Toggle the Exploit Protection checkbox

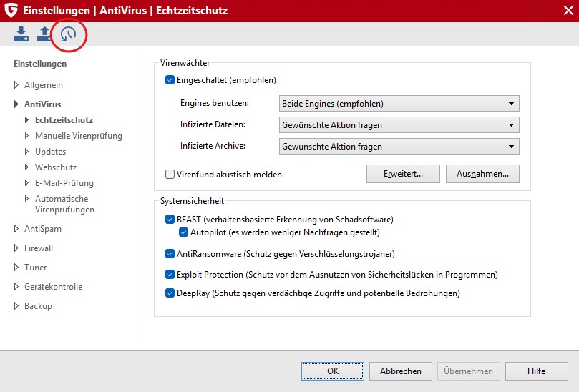point(170,275)
